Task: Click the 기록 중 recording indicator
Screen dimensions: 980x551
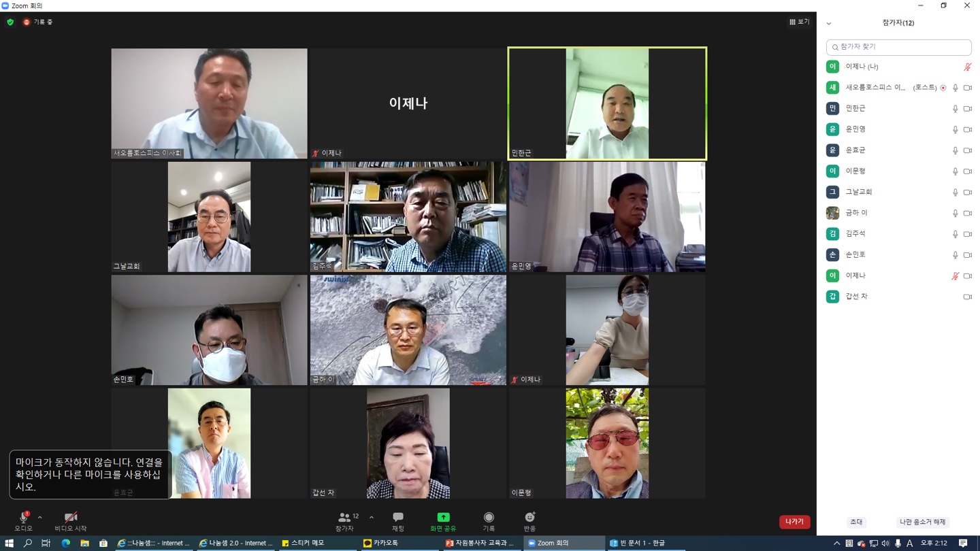Action: coord(37,22)
